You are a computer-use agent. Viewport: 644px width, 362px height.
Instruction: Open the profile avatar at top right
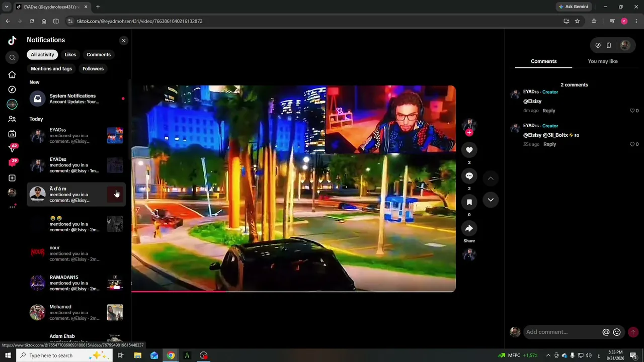coord(625,45)
